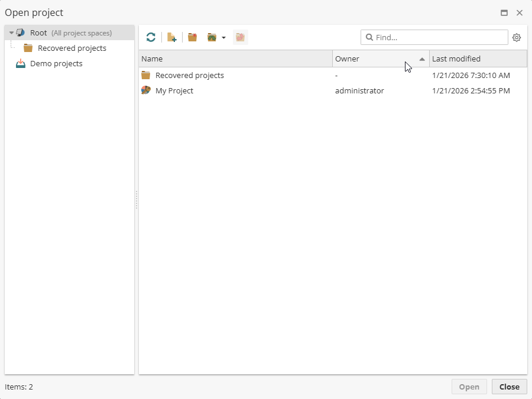Click inside the Find search field
The width and height of the screenshot is (532, 399).
(x=434, y=37)
